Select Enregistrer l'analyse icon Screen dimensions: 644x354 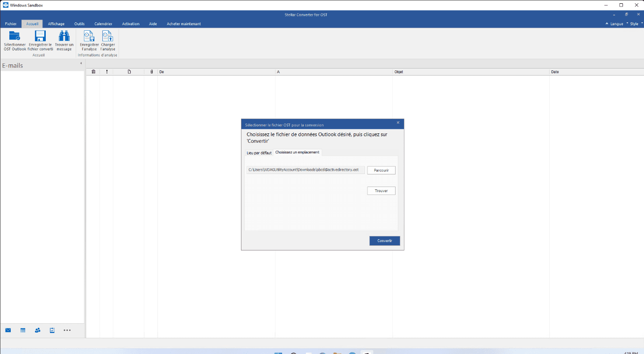click(89, 40)
